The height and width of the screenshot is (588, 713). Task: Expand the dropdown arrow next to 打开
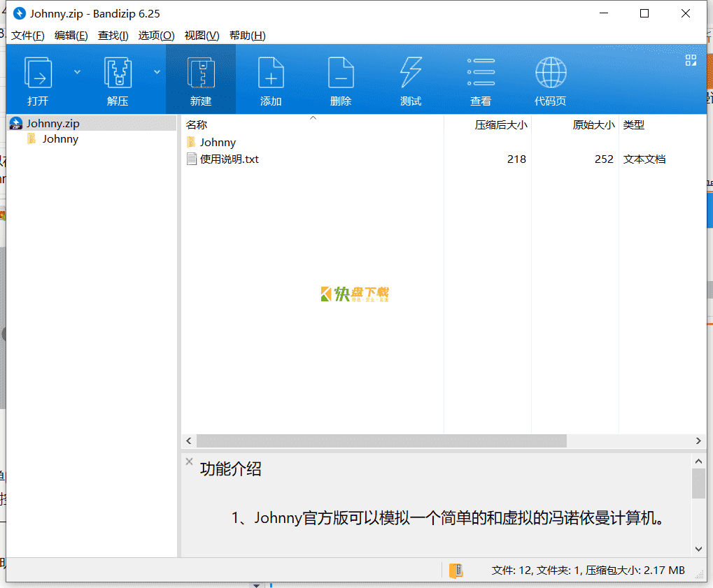pos(77,72)
